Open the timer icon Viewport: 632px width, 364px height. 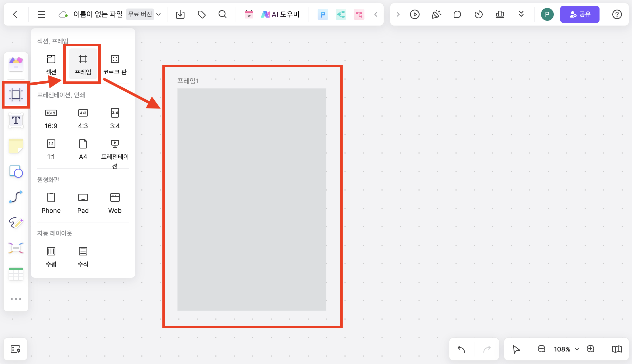pyautogui.click(x=479, y=14)
